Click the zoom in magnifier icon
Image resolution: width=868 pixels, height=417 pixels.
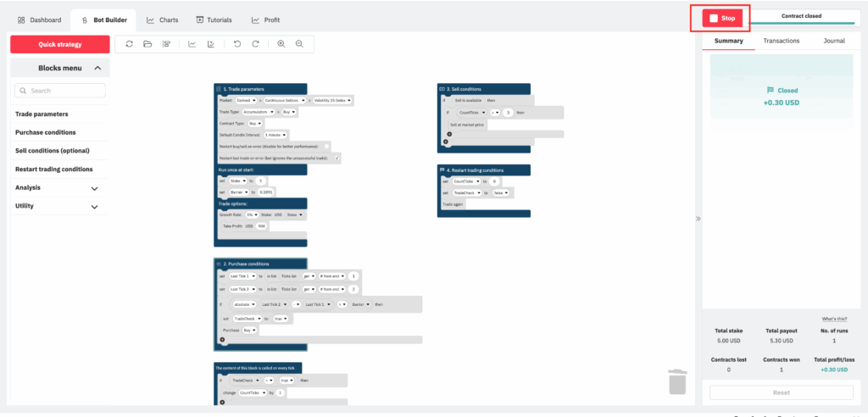click(281, 44)
